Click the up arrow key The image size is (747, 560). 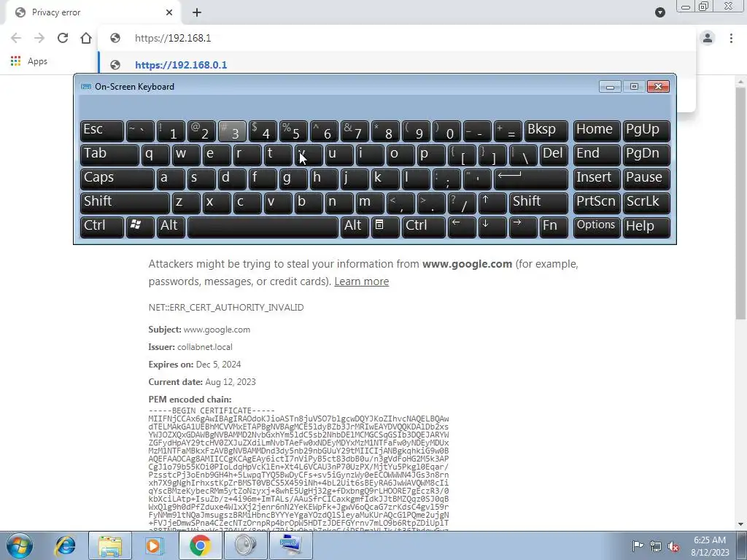(492, 203)
